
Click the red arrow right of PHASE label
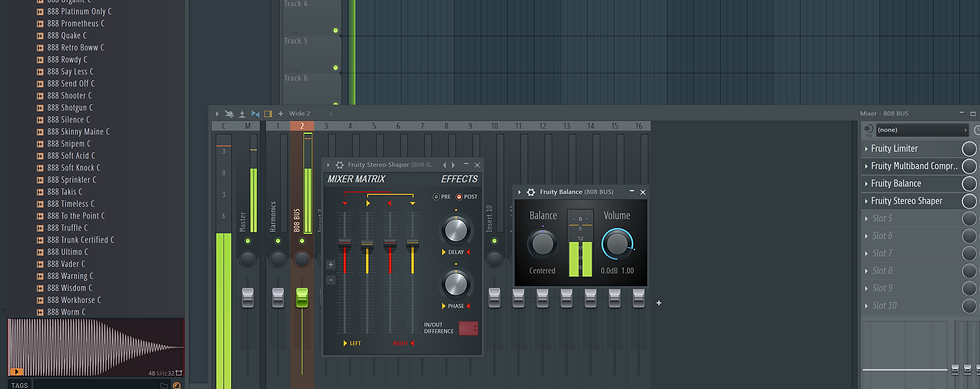click(468, 306)
